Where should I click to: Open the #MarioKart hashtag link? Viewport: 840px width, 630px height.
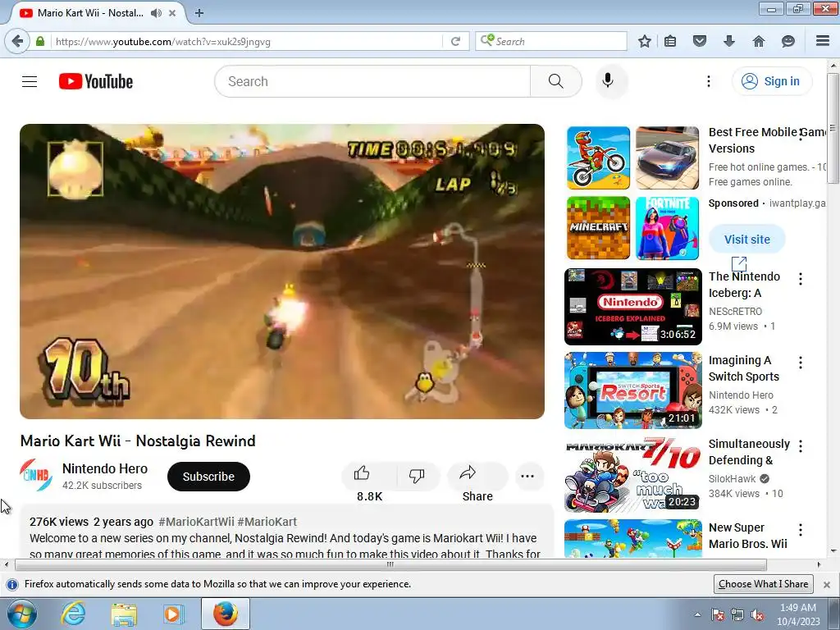(267, 522)
